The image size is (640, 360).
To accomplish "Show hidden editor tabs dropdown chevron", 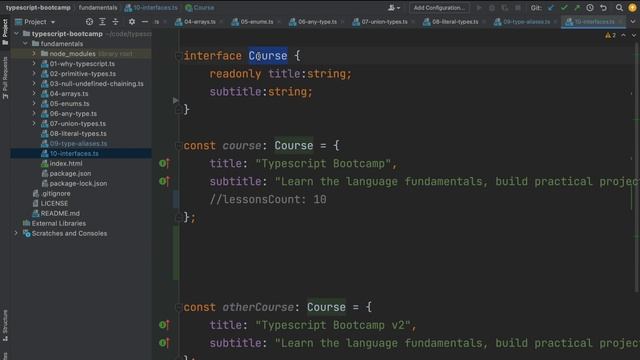I will tap(633, 22).
